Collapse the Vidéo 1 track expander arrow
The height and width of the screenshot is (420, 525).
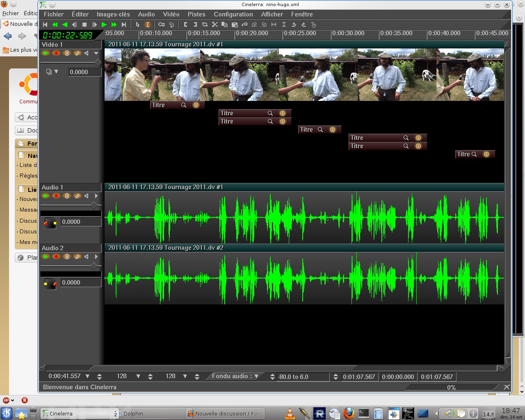[x=96, y=53]
